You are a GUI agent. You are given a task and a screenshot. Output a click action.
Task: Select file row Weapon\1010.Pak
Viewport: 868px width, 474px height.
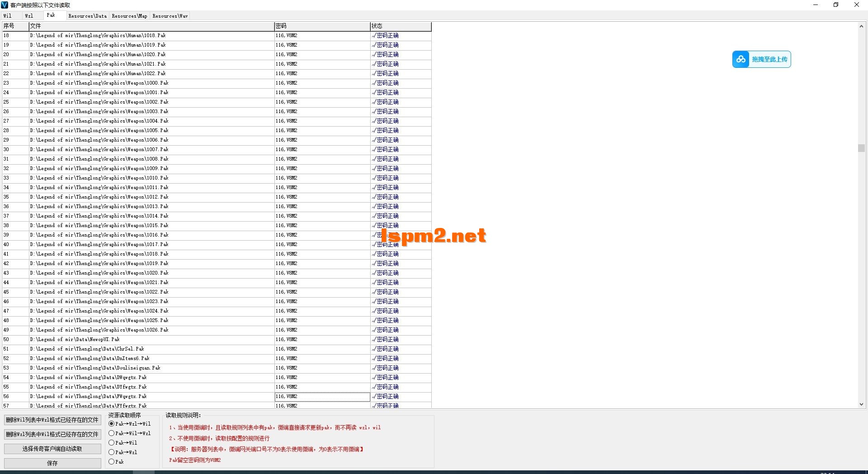click(151, 178)
